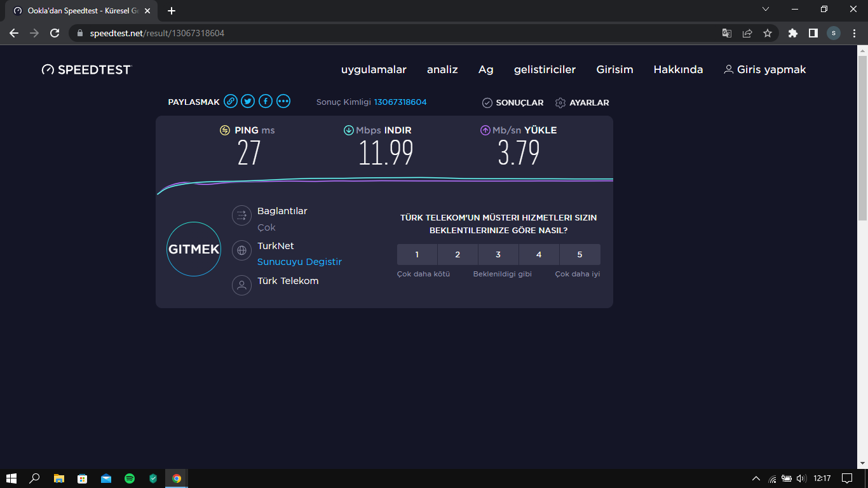Open Hakkında menu
The height and width of the screenshot is (488, 868).
pyautogui.click(x=678, y=70)
